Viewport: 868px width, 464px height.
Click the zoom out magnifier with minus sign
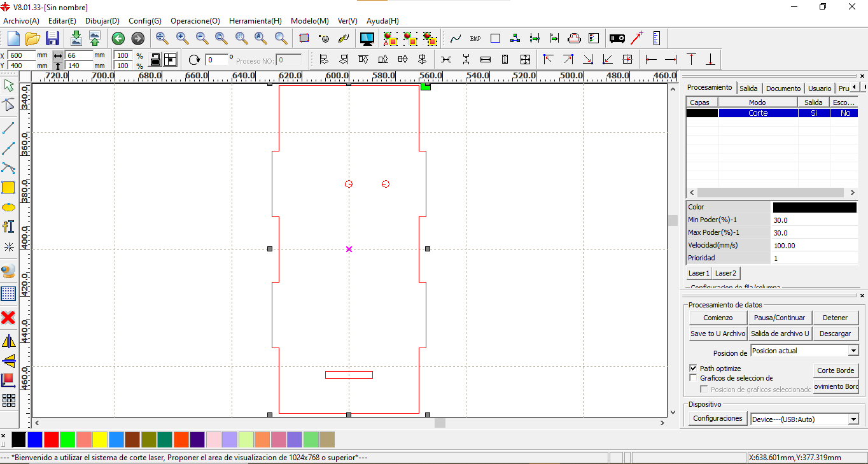202,38
